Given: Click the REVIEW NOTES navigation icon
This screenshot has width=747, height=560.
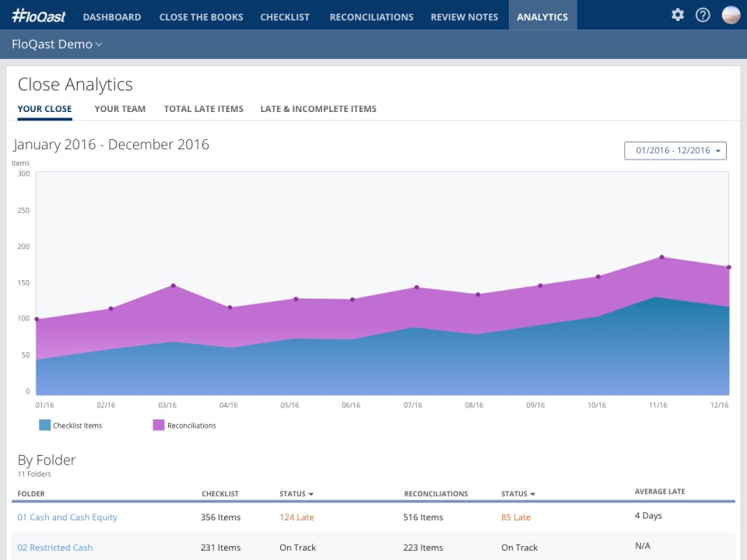Looking at the screenshot, I should point(464,16).
